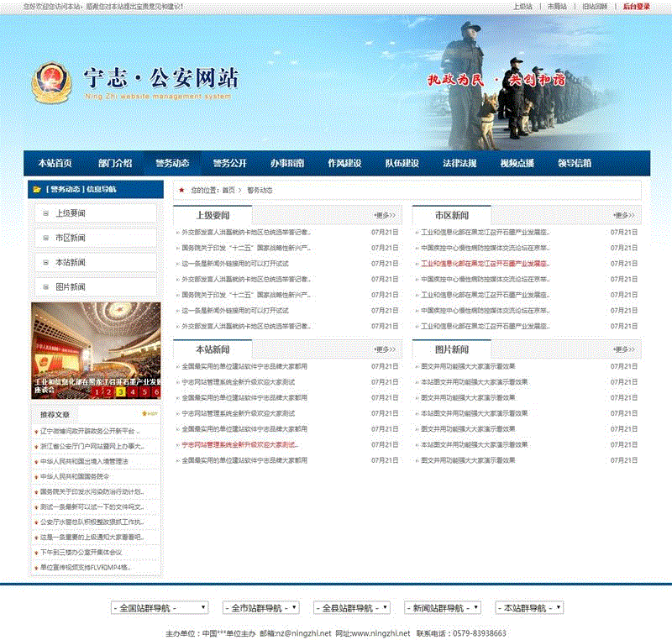Open the 作风建设 menu item
This screenshot has width=672, height=640.
pos(344,163)
